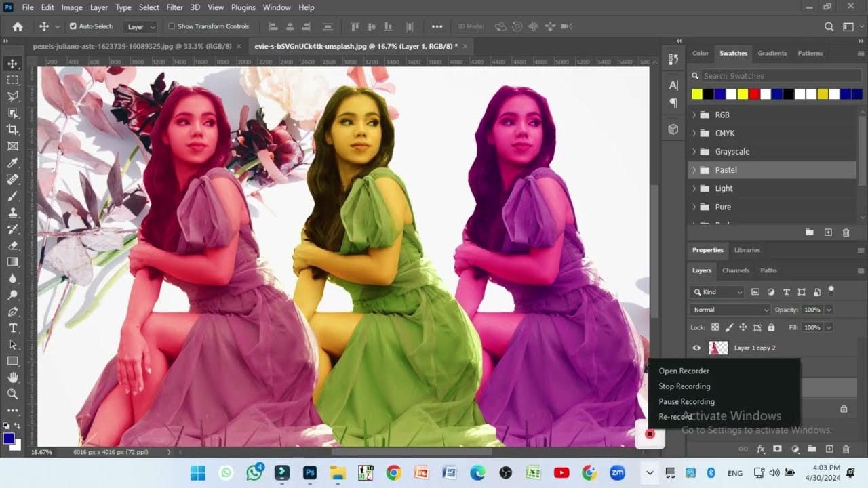Enable Show Transform Controls checkbox

(x=172, y=26)
